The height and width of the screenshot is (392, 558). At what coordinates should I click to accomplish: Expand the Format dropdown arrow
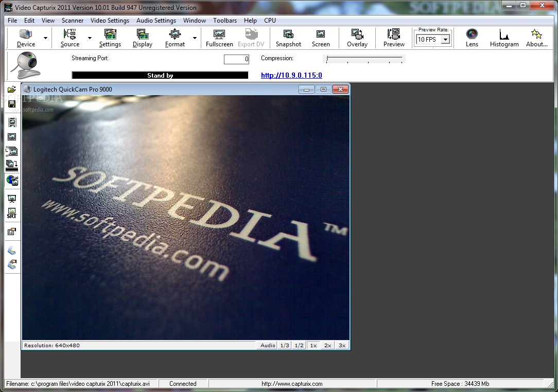[x=195, y=38]
